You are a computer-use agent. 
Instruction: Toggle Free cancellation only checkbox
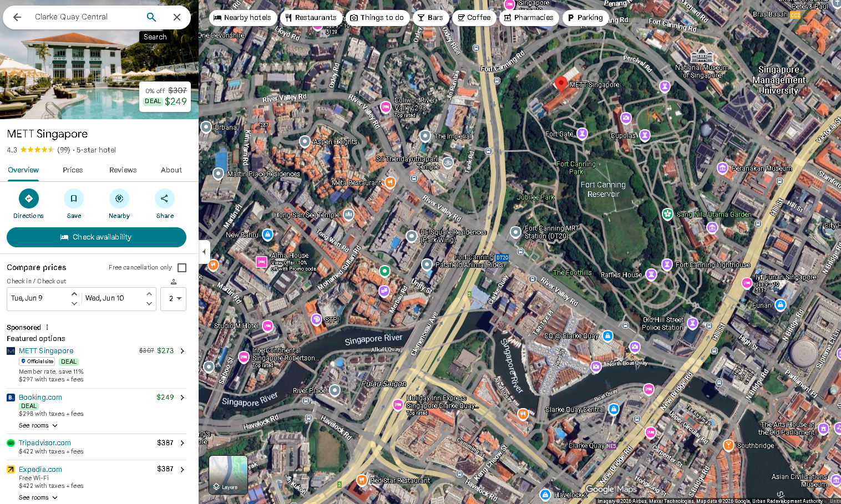182,268
